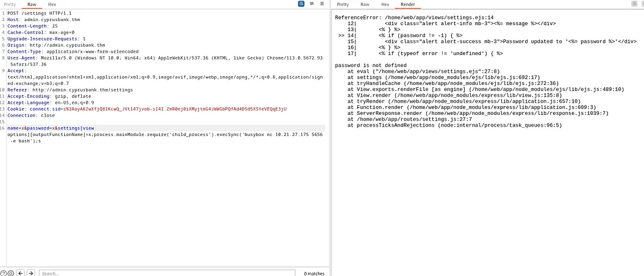The width and height of the screenshot is (644, 276).
Task: Click 'at tryHandleCache' stack trace line
Action: 453,83
